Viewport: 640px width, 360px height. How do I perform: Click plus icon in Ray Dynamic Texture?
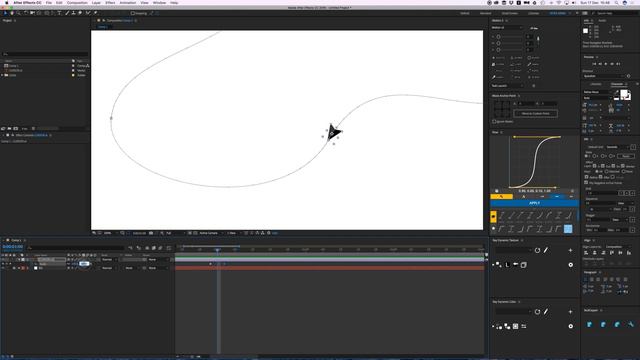[570, 250]
